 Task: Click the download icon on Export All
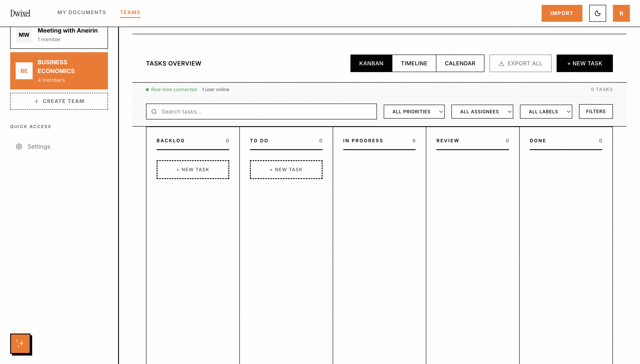coord(501,63)
